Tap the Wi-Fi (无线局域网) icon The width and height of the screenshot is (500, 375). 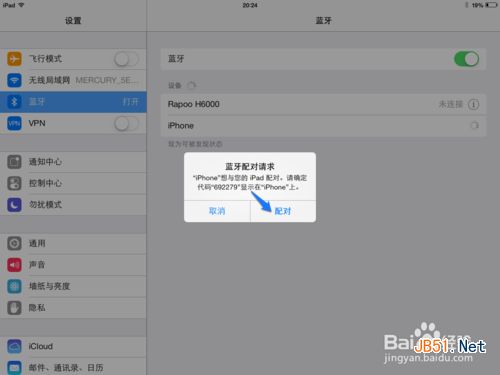pyautogui.click(x=14, y=80)
